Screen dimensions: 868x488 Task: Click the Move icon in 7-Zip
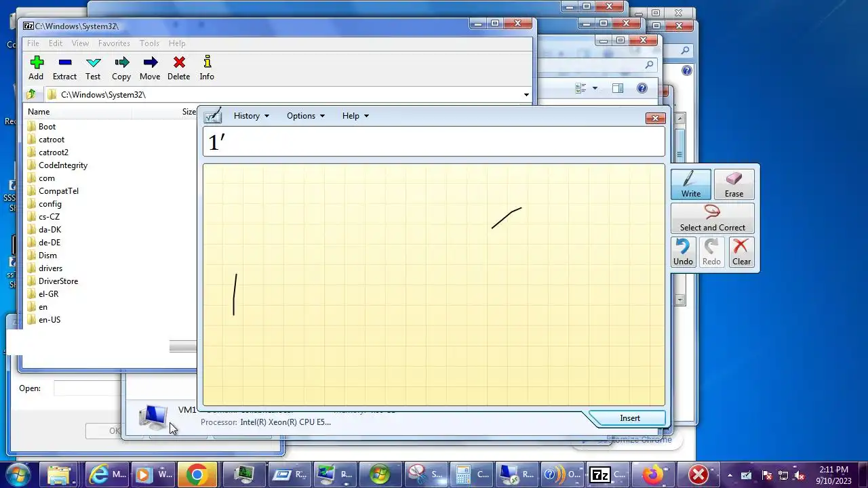[150, 63]
